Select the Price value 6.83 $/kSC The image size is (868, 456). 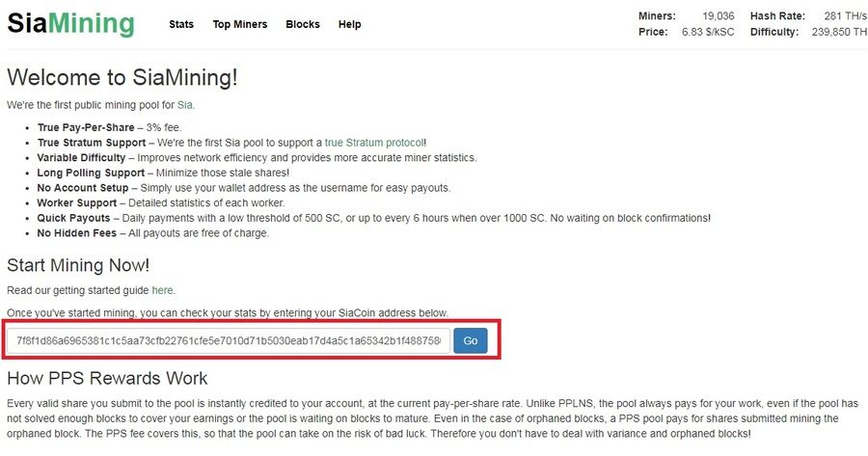point(708,32)
